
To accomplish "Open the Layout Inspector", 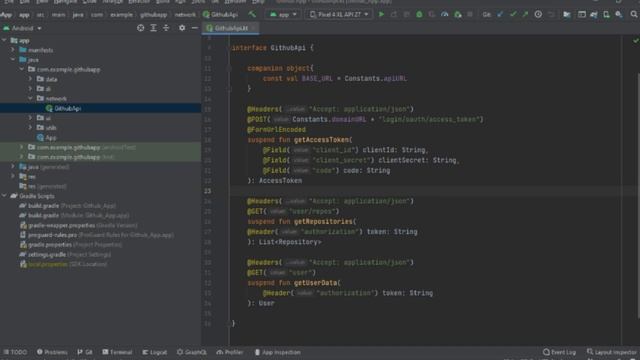I will coord(611,352).
